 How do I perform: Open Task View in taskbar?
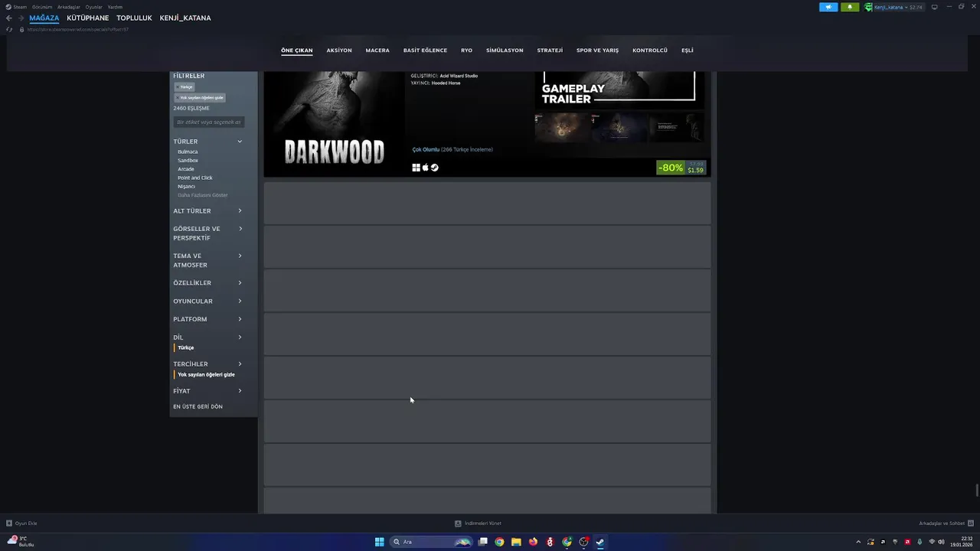click(483, 542)
